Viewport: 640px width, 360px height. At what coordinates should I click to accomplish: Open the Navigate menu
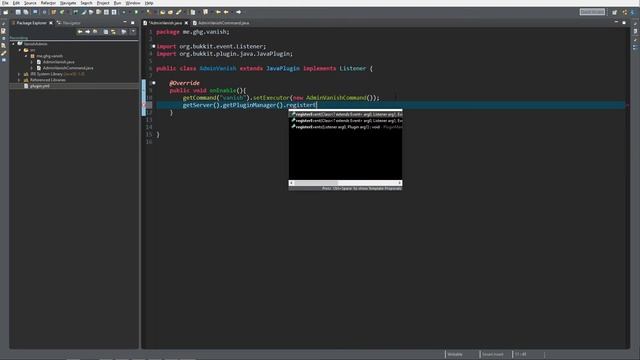(68, 3)
